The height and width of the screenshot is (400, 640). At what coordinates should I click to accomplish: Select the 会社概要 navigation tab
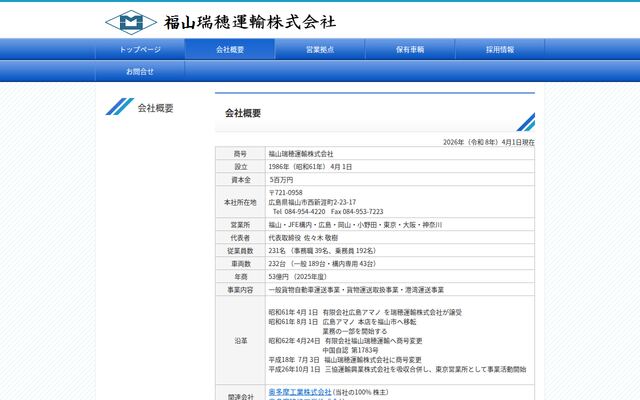click(x=230, y=49)
